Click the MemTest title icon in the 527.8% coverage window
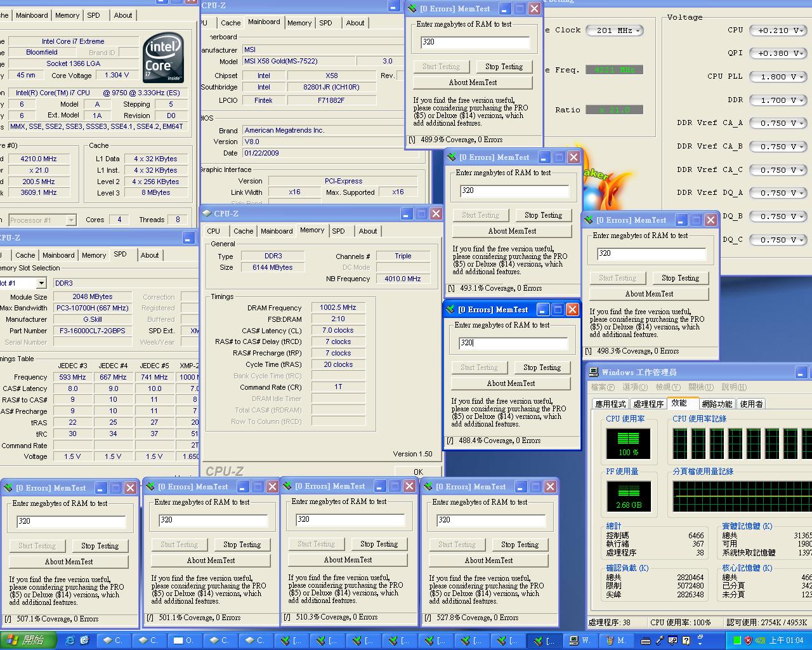Viewport: 812px width, 650px height. (x=428, y=487)
